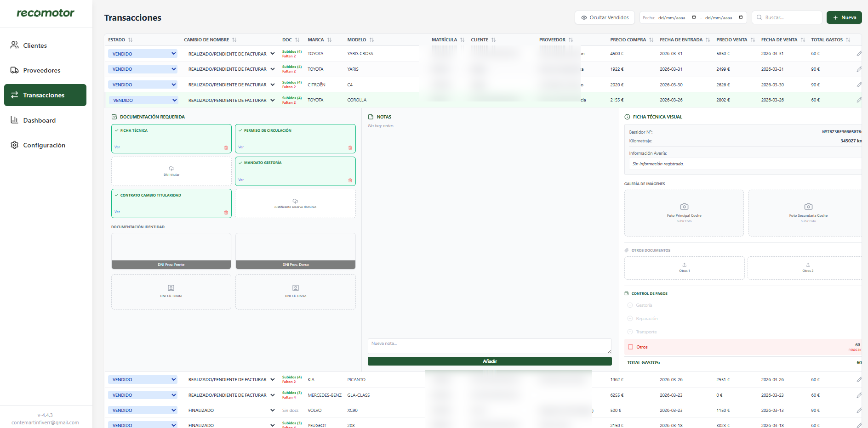
Task: Sort the table by MODELO
Action: (371, 40)
